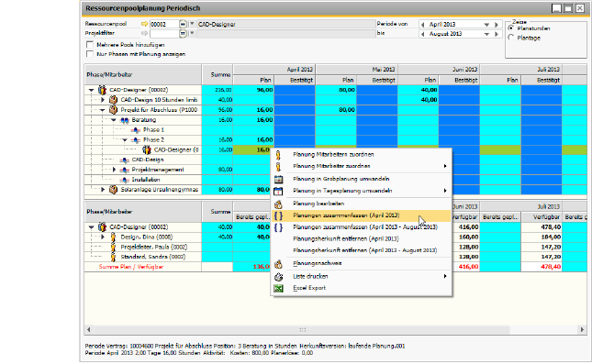This screenshot has width=592, height=364.
Task: Click the orange link arrow beside Ressourcenpool
Action: [144, 24]
